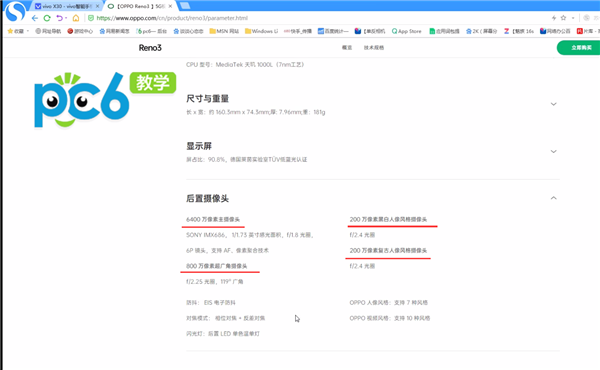Click the SONY IMX686 sensor description line
Viewport: 600px width, 370px height.
point(250,235)
